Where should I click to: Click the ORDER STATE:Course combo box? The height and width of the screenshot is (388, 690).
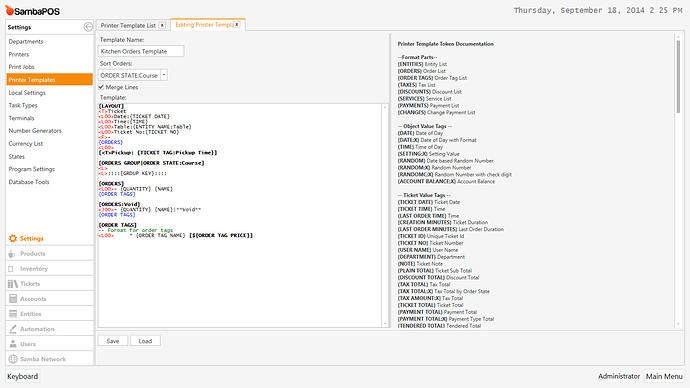tap(132, 75)
